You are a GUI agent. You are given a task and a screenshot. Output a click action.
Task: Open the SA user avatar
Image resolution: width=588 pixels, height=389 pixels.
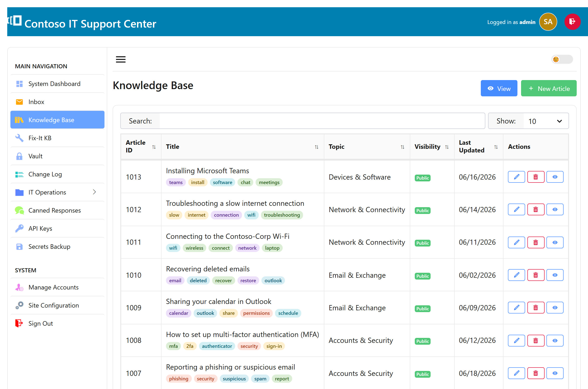pyautogui.click(x=548, y=22)
